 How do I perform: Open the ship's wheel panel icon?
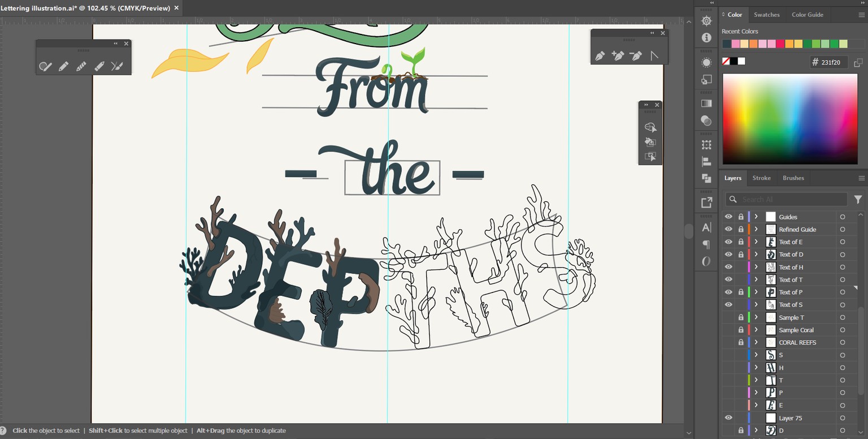pos(706,21)
